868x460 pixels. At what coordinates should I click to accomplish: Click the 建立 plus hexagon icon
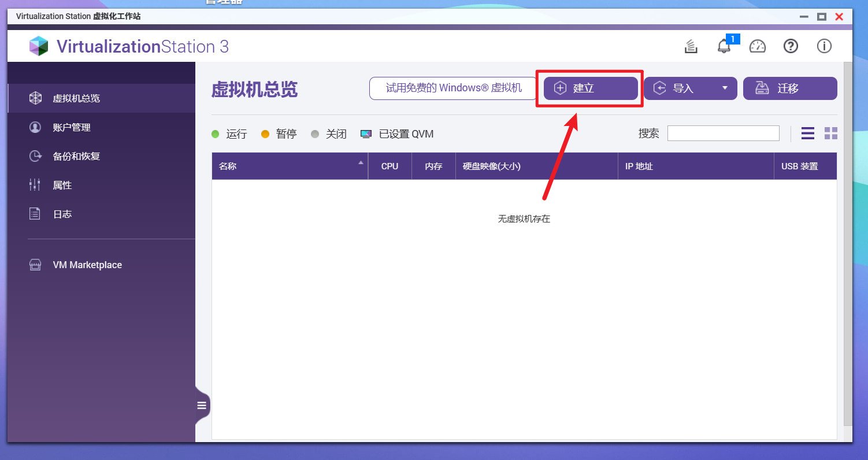point(560,88)
